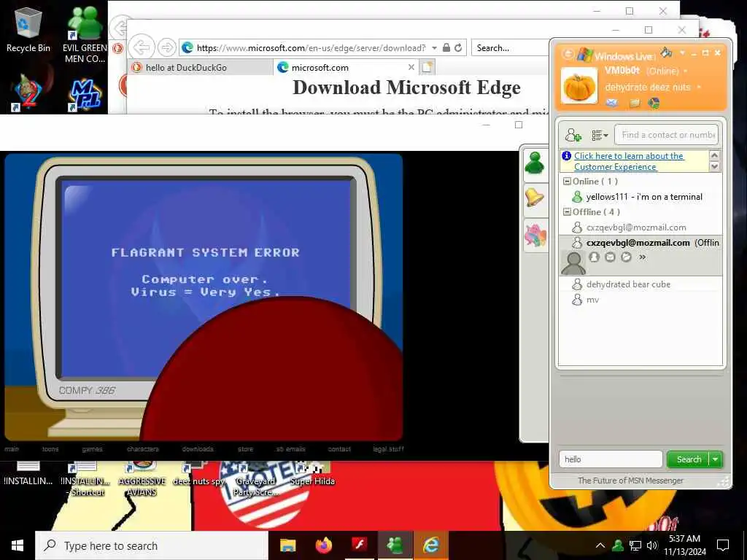Image resolution: width=747 pixels, height=560 pixels.
Task: Open the EVIL GREEN MEN CO... desktop shortcut
Action: click(85, 34)
